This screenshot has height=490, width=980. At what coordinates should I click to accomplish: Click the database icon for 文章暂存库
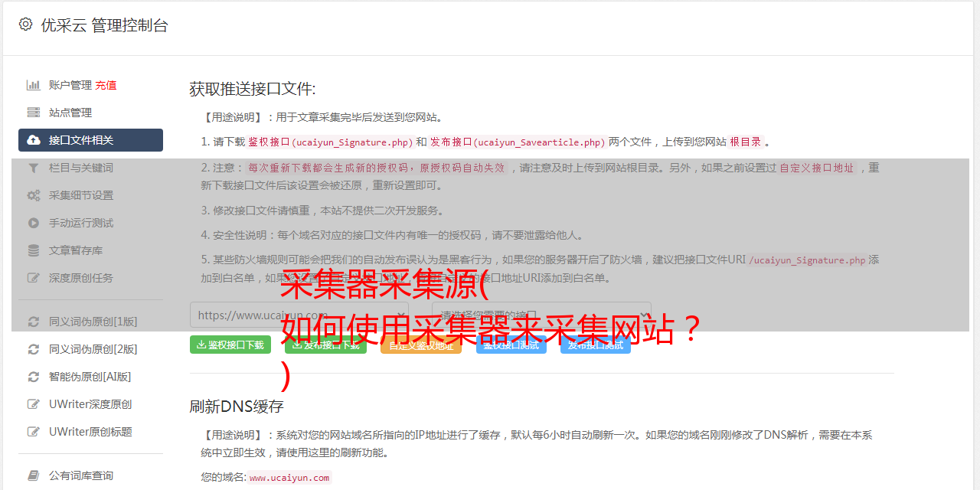tap(34, 250)
